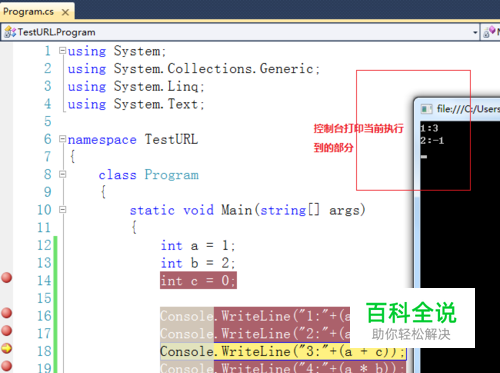Click 'System.Text' on line 4

click(x=156, y=104)
